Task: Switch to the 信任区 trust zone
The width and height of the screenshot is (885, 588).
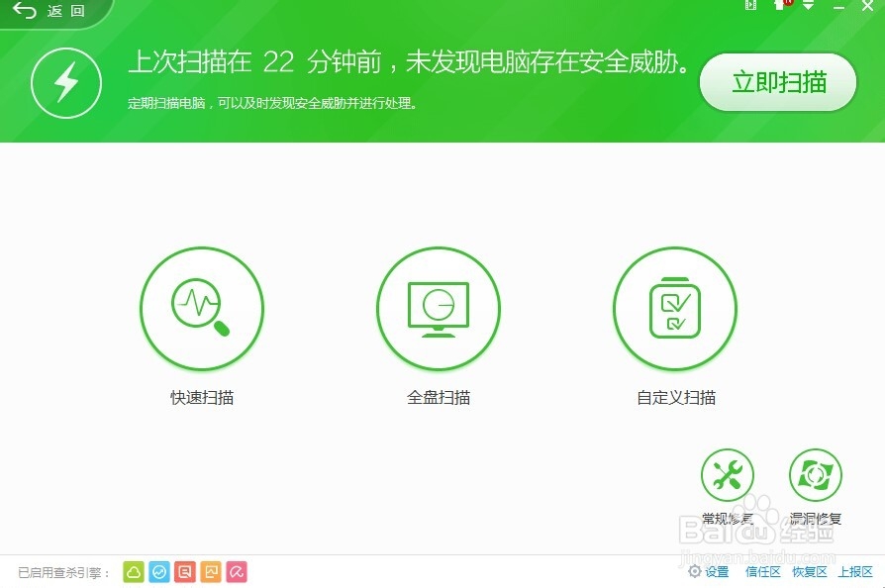Action: click(761, 571)
